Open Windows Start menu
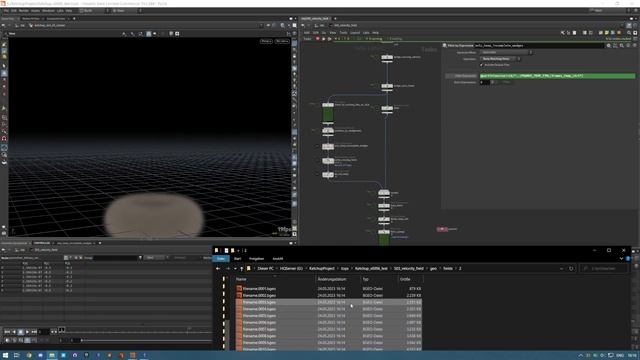This screenshot has height=360, width=640. (5, 356)
